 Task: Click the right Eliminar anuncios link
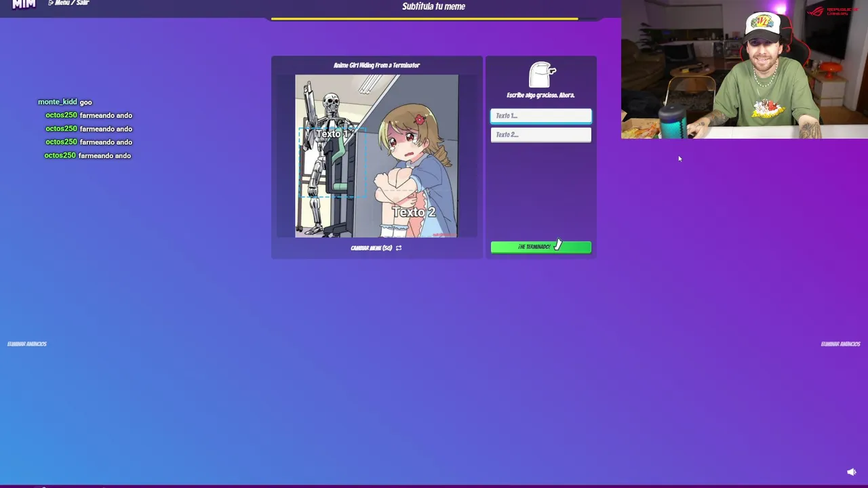tap(840, 344)
